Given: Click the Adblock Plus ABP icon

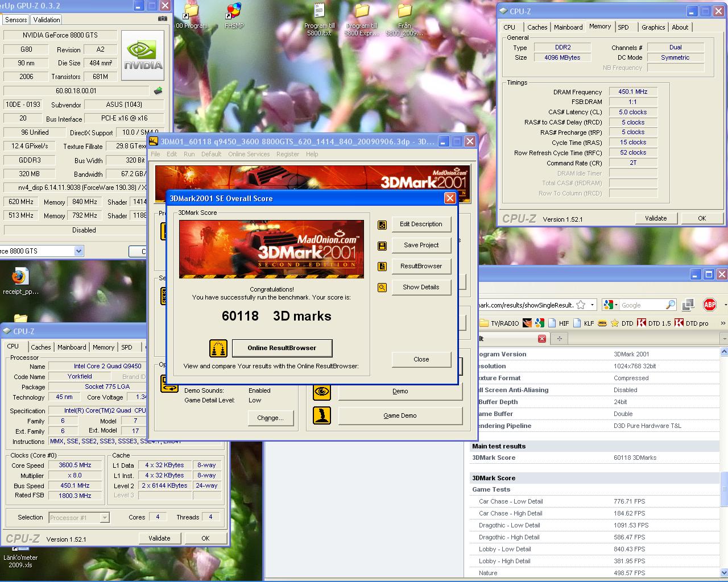Looking at the screenshot, I should click(x=709, y=305).
